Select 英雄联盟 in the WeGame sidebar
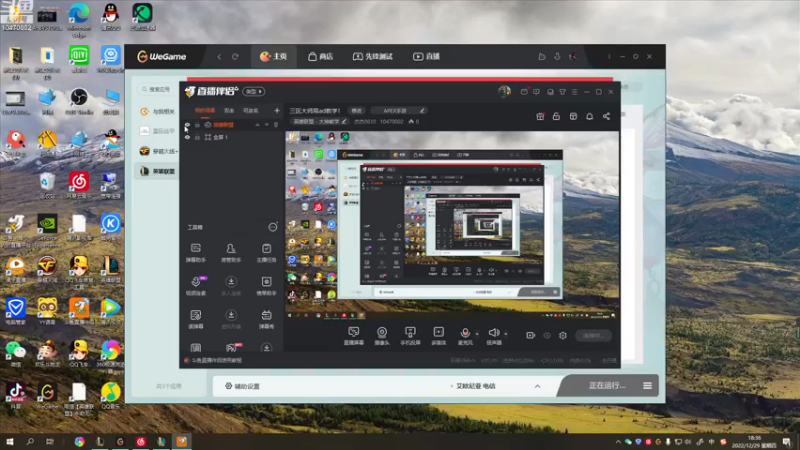The image size is (800, 450). pos(158,171)
